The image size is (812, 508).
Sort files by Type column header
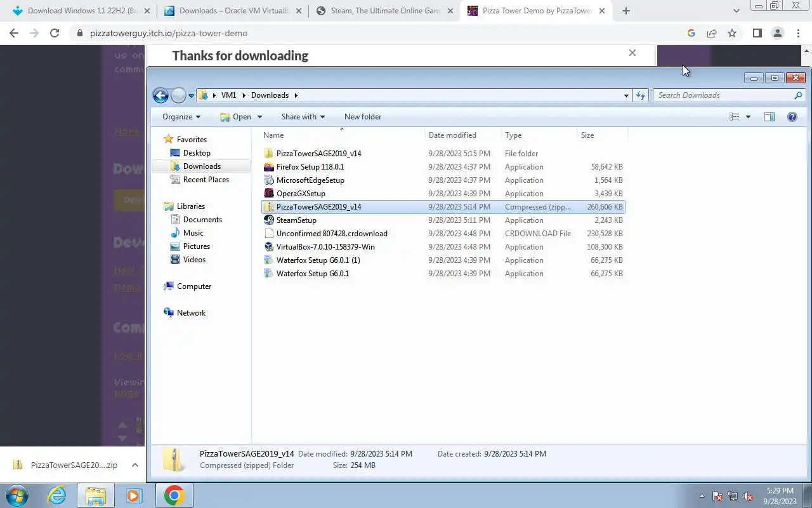(x=539, y=135)
